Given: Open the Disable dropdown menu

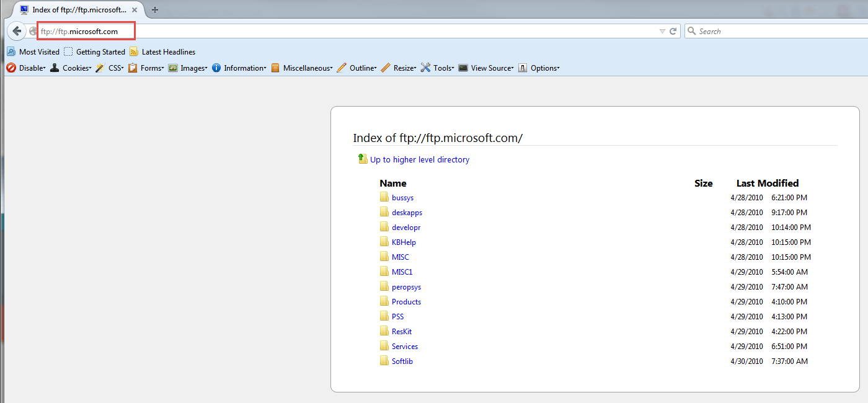Looking at the screenshot, I should point(26,68).
